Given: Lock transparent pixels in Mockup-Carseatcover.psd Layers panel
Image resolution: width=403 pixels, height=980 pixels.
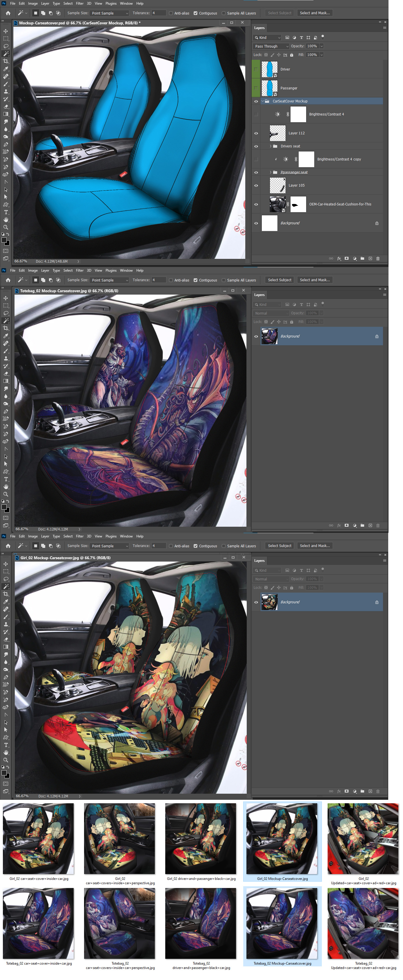Looking at the screenshot, I should [266, 55].
